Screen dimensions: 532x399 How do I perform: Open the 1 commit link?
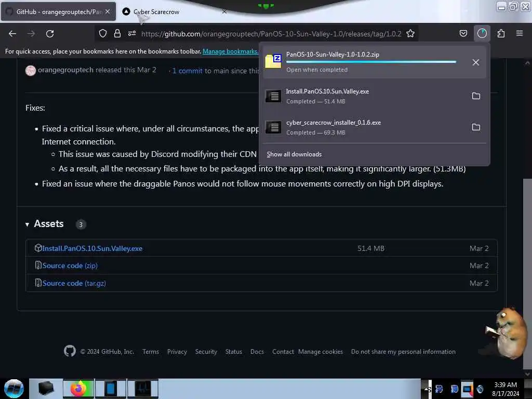click(x=187, y=71)
